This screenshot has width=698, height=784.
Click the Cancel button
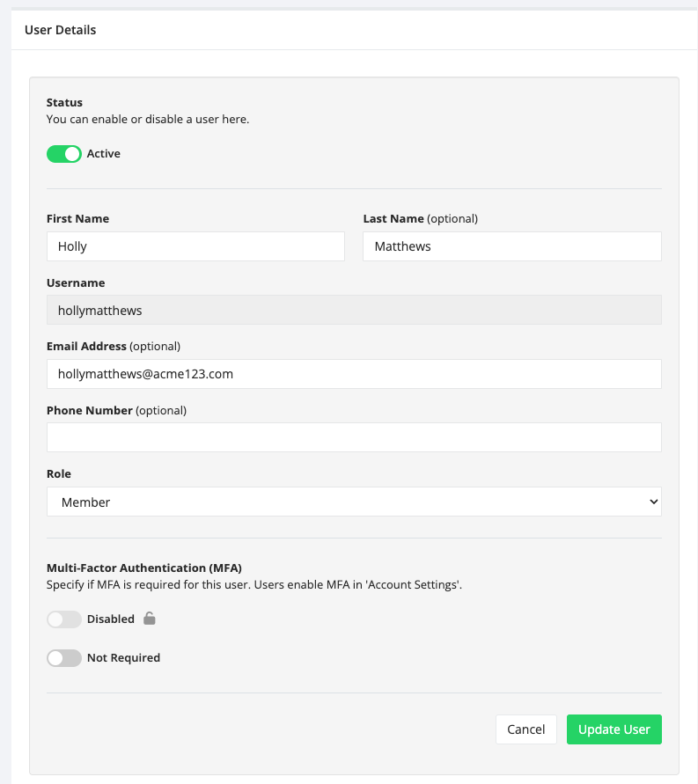click(526, 729)
